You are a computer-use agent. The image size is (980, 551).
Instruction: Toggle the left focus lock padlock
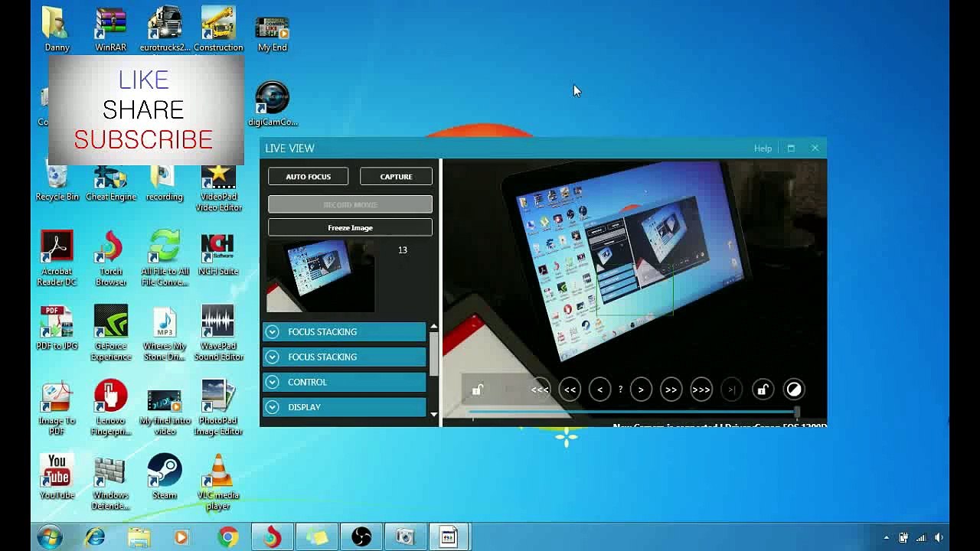[x=477, y=390]
